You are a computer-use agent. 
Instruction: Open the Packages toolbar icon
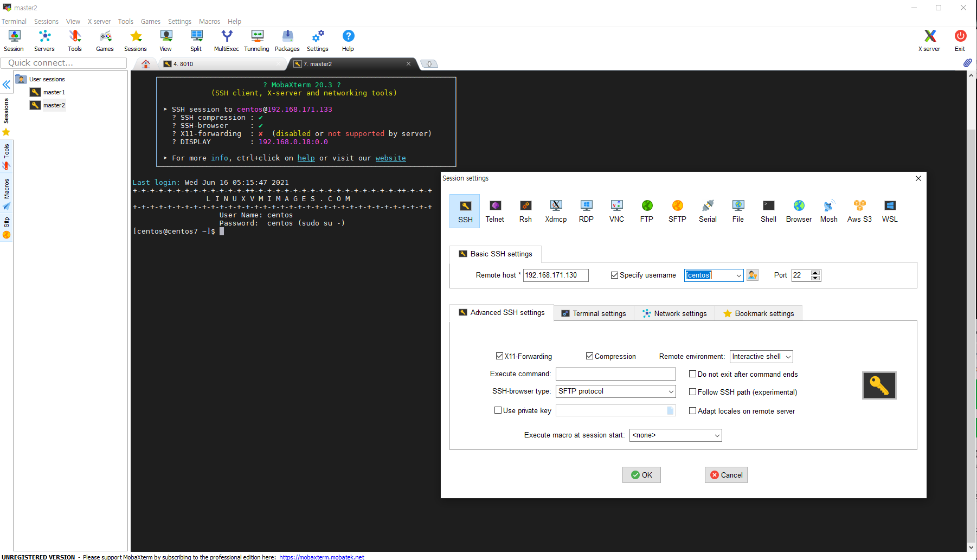tap(287, 41)
